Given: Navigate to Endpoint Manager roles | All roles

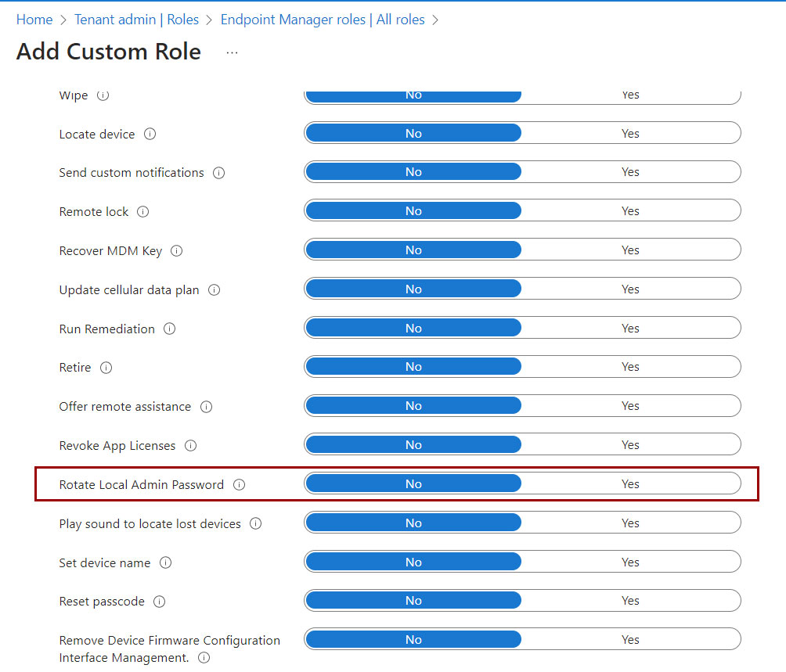Looking at the screenshot, I should [323, 20].
